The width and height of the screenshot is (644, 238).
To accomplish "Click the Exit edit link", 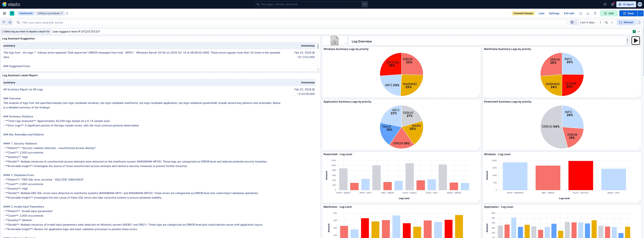I will click(x=569, y=14).
